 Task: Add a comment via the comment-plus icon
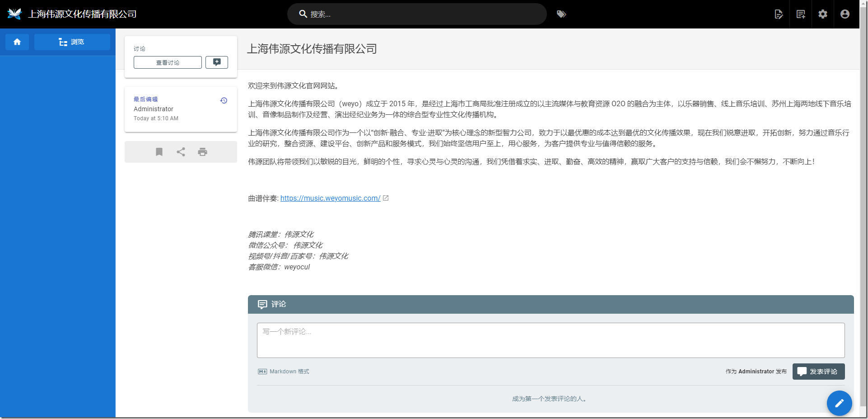(x=217, y=62)
